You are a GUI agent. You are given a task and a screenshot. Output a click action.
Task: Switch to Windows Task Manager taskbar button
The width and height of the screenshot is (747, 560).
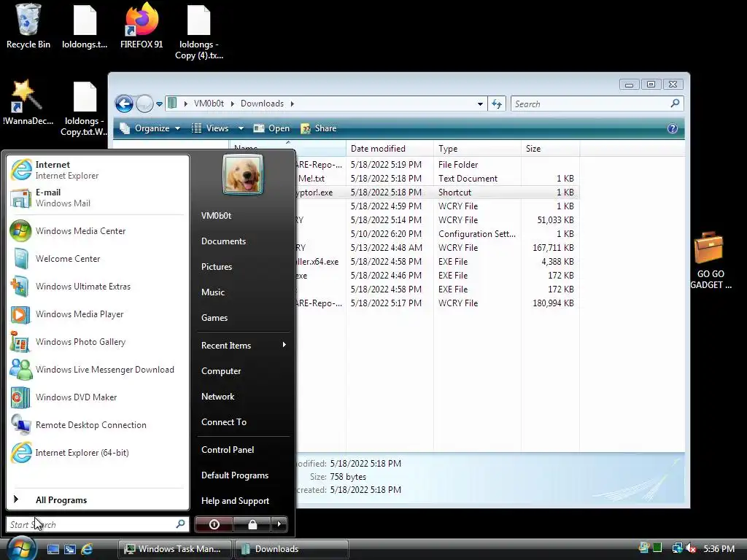174,549
